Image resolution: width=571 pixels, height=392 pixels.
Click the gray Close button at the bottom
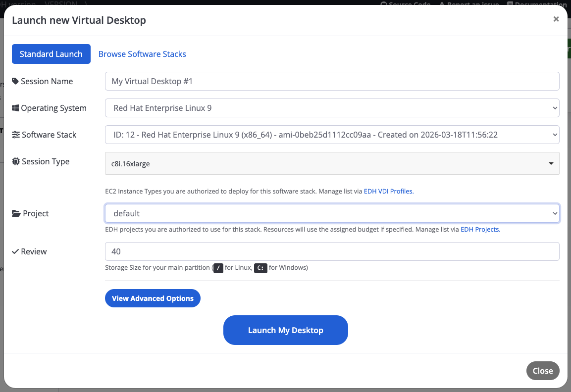[x=542, y=371]
